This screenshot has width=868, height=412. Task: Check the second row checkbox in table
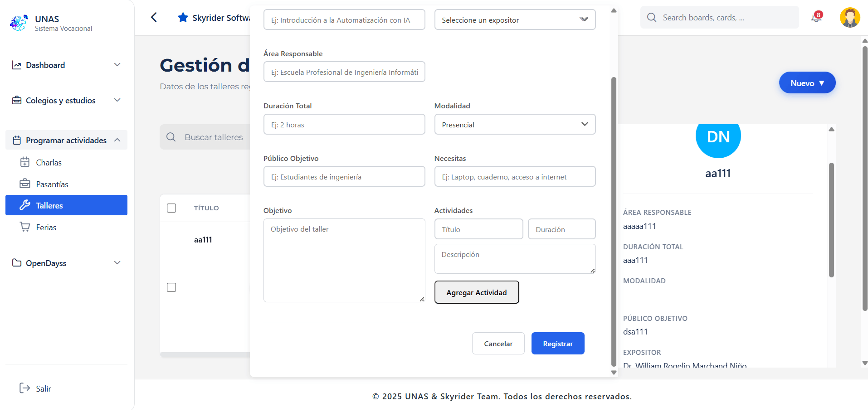[171, 287]
